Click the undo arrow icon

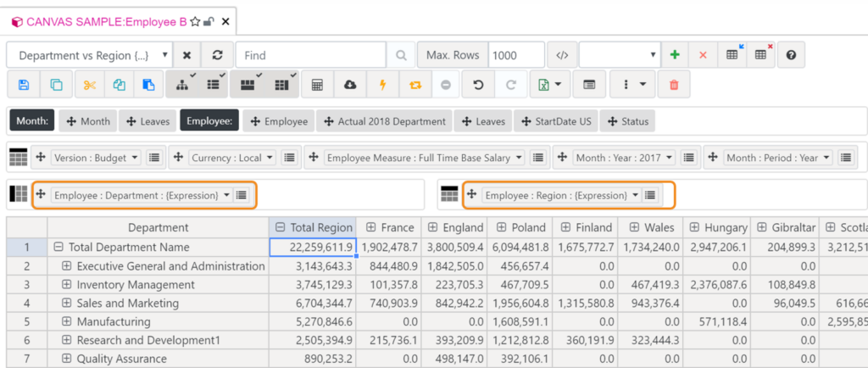(x=478, y=85)
